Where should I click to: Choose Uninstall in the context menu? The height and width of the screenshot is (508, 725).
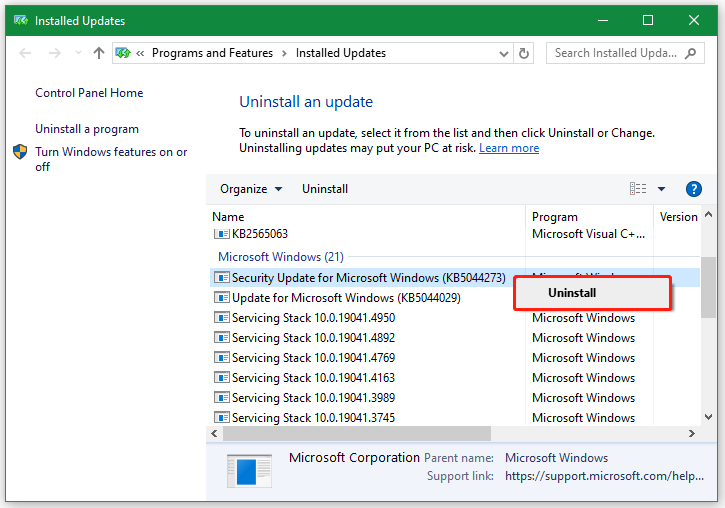pos(572,293)
